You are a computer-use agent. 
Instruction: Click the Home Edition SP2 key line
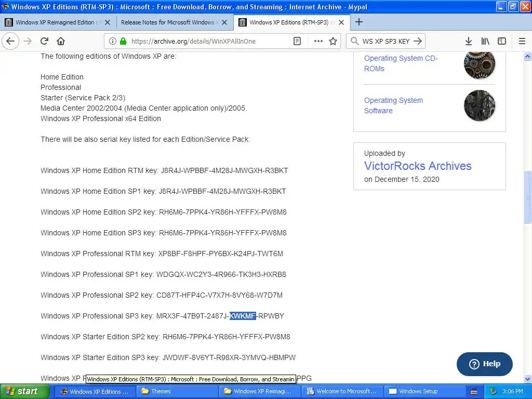(x=164, y=212)
